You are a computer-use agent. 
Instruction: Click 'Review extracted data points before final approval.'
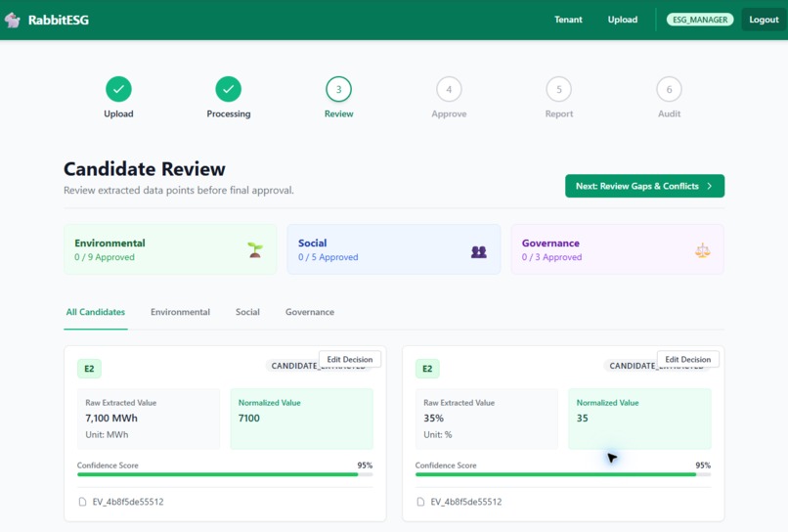click(179, 191)
